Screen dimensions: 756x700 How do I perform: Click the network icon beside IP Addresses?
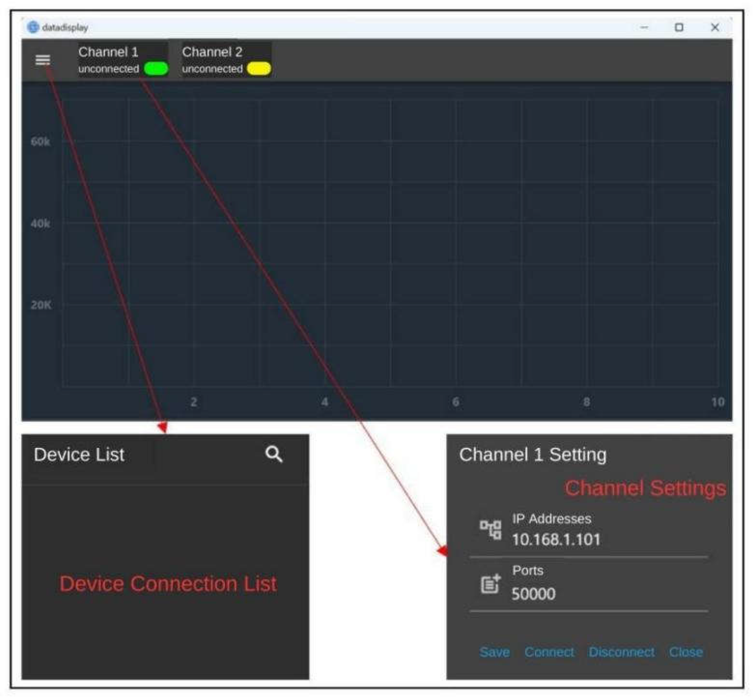point(490,530)
